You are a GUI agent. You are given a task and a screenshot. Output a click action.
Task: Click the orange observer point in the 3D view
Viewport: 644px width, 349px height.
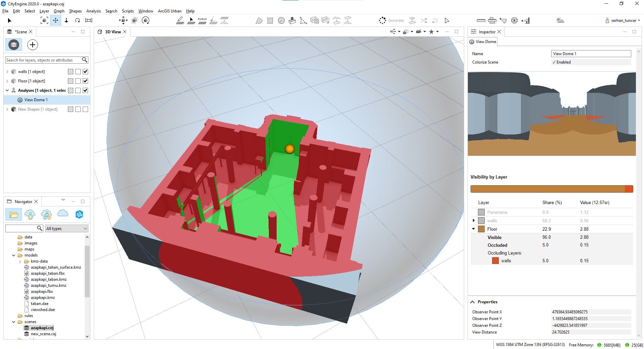289,149
